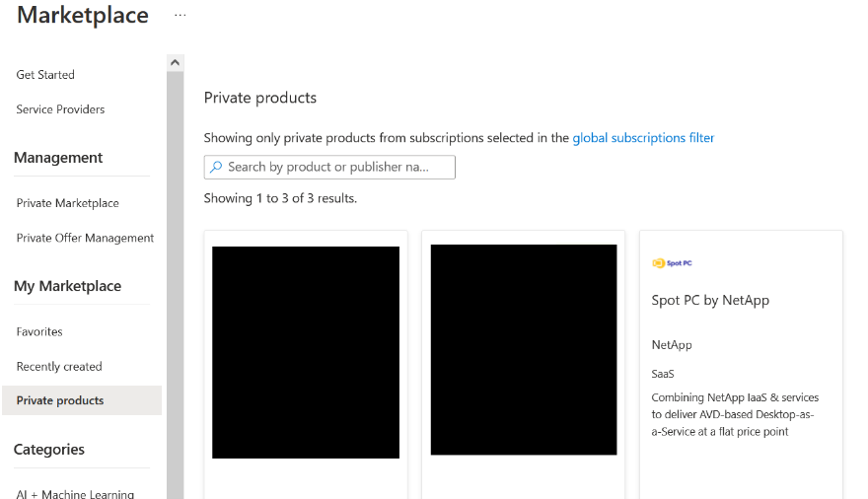Open the Recently created list
The height and width of the screenshot is (499, 868).
[59, 367]
